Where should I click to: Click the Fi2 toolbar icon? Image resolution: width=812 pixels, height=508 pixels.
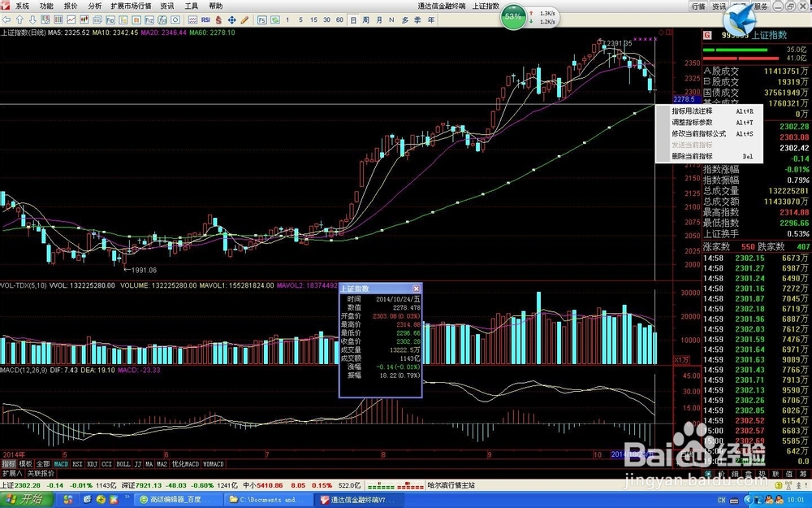click(149, 20)
